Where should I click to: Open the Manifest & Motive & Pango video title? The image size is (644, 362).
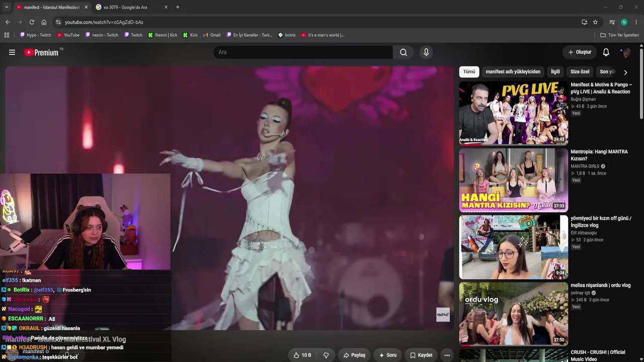pos(601,88)
